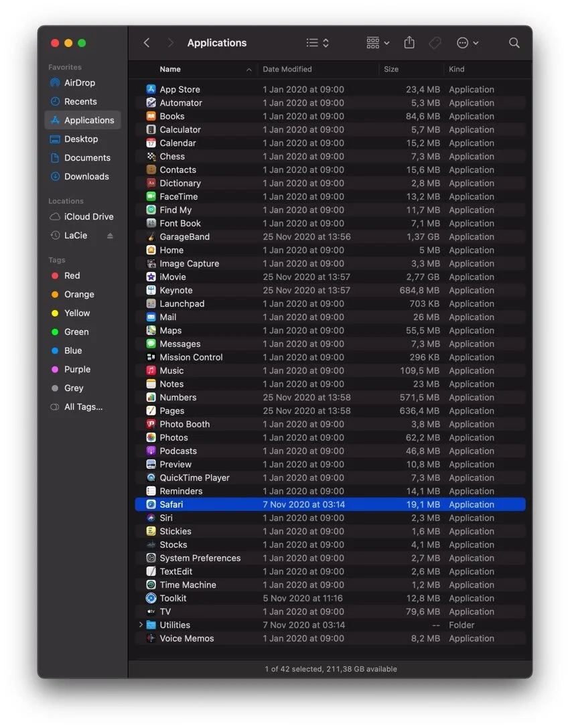This screenshot has height=728, width=570.
Task: Select the Green tag
Action: point(82,332)
